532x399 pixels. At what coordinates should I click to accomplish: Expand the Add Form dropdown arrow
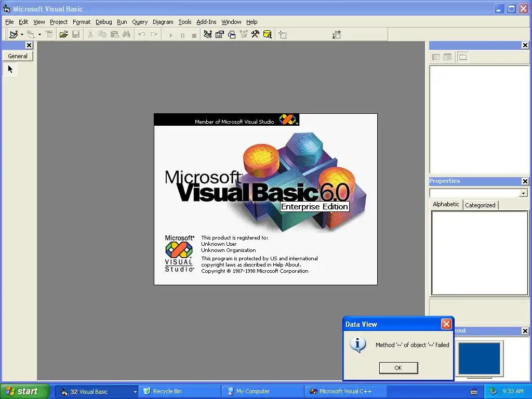click(x=39, y=34)
